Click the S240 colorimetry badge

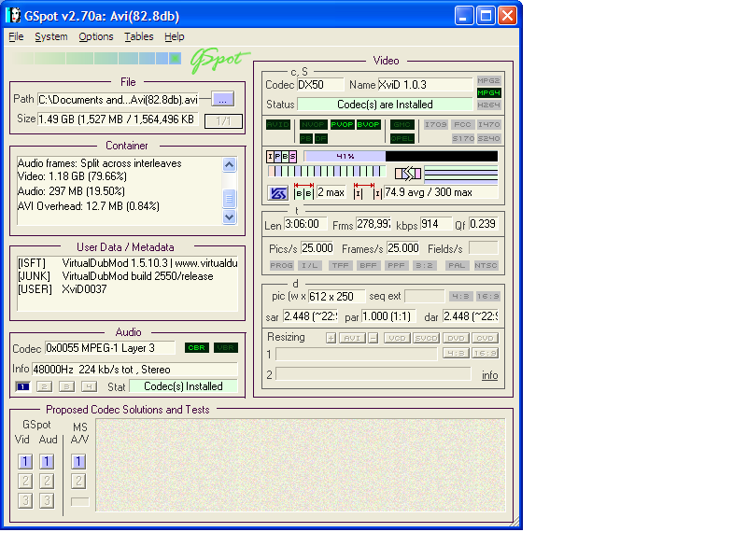[488, 138]
